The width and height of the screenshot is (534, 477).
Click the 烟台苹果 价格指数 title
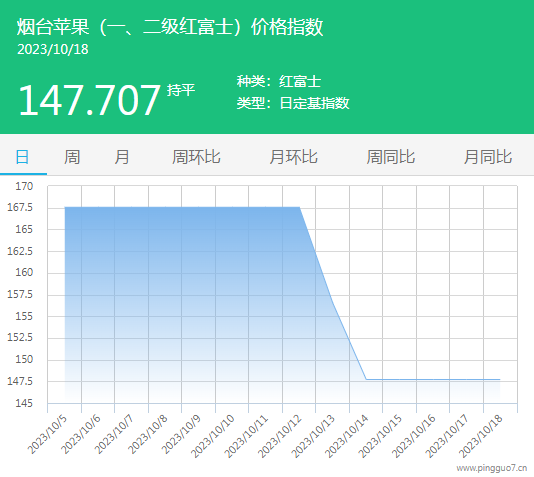(x=170, y=27)
